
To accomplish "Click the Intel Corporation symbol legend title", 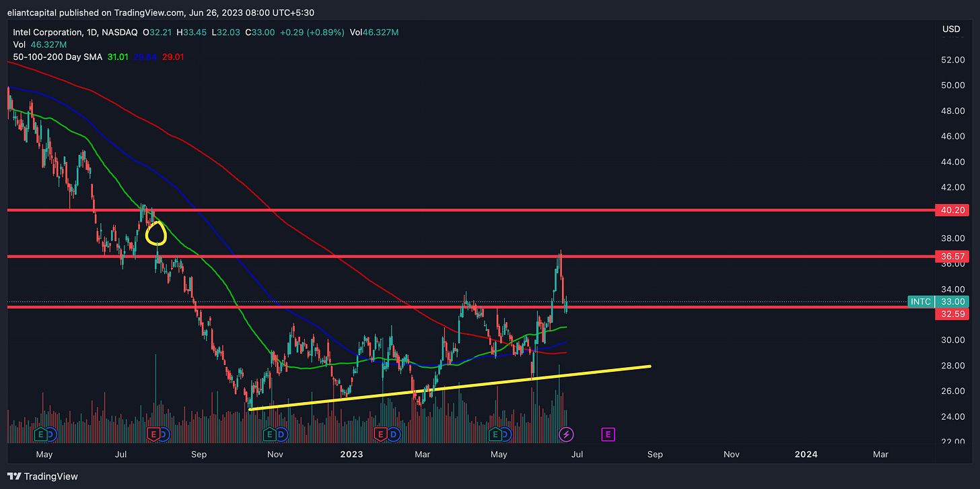I will [75, 32].
